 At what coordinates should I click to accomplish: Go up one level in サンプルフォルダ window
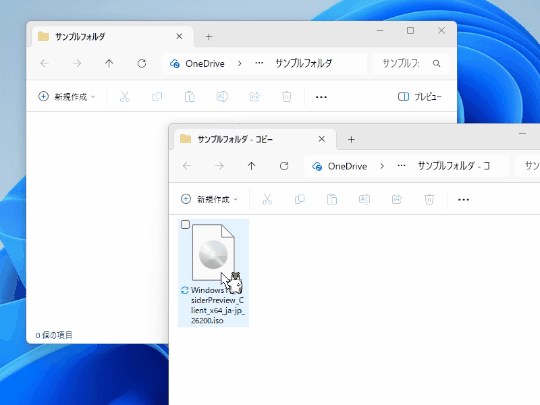click(109, 63)
